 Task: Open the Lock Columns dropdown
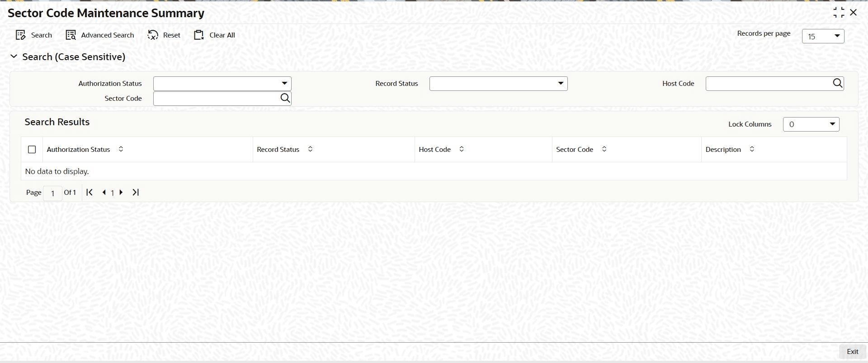pyautogui.click(x=811, y=124)
